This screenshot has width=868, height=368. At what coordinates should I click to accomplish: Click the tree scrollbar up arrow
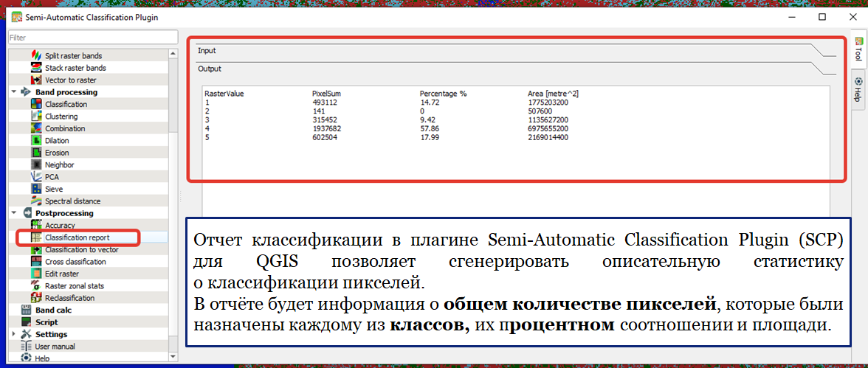pos(173,54)
